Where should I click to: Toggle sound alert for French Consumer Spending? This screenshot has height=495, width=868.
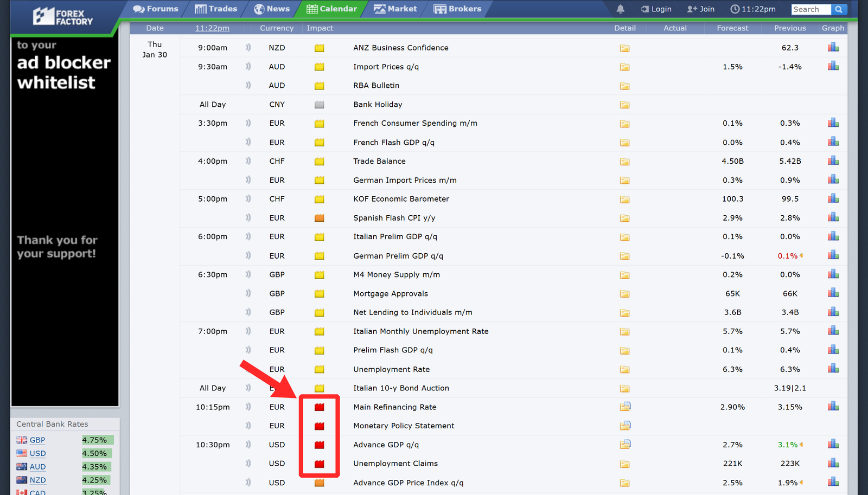248,123
